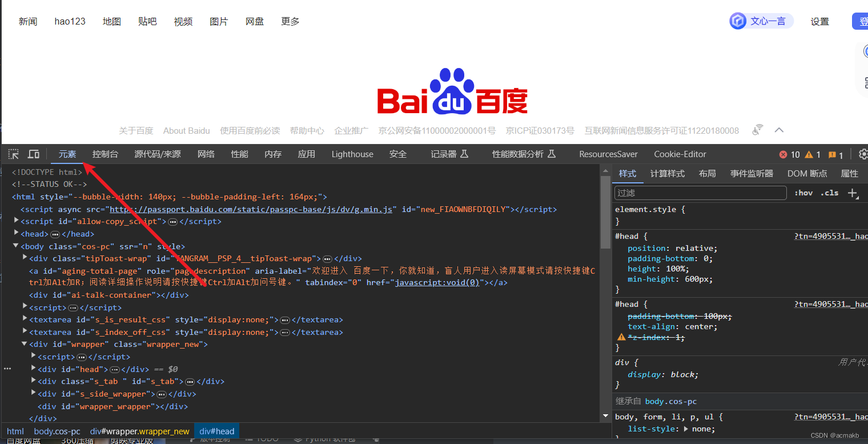Open the ResourcesSaver tab

[x=608, y=154]
